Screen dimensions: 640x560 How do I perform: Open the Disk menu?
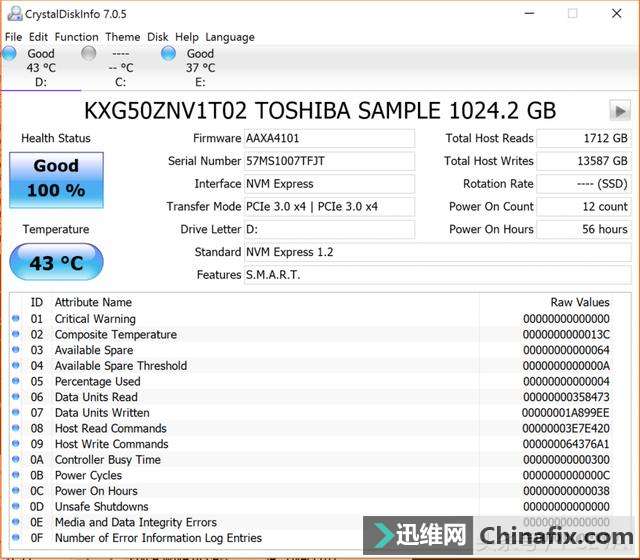(x=158, y=37)
